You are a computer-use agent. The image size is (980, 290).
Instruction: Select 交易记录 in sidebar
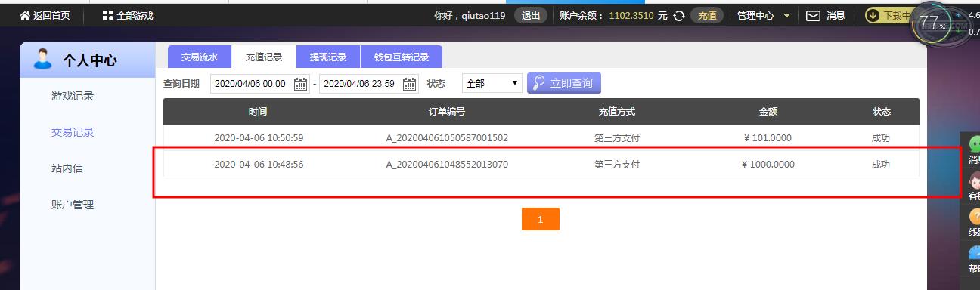73,132
